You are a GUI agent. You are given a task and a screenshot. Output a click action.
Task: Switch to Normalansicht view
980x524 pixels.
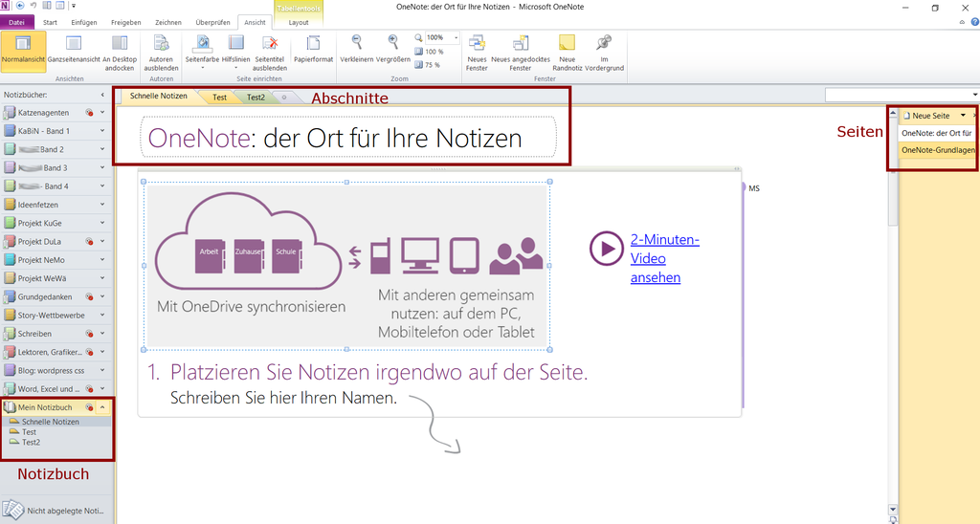(x=23, y=52)
